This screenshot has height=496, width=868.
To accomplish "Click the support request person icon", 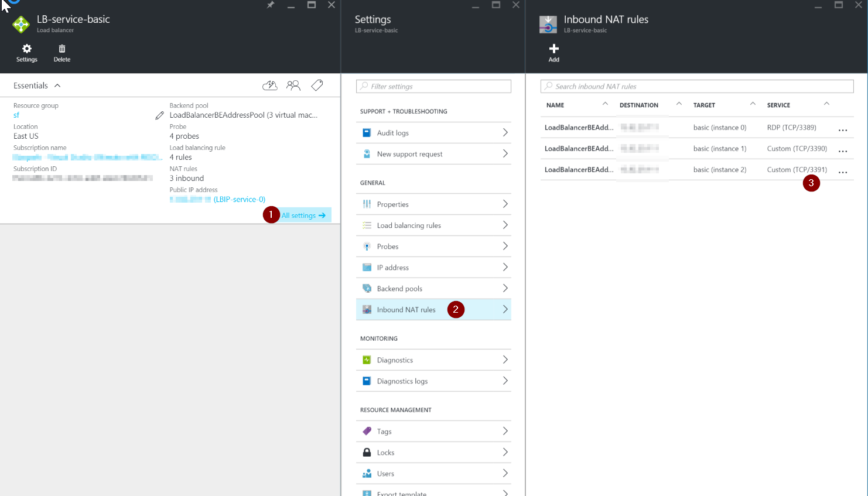I will (x=367, y=154).
